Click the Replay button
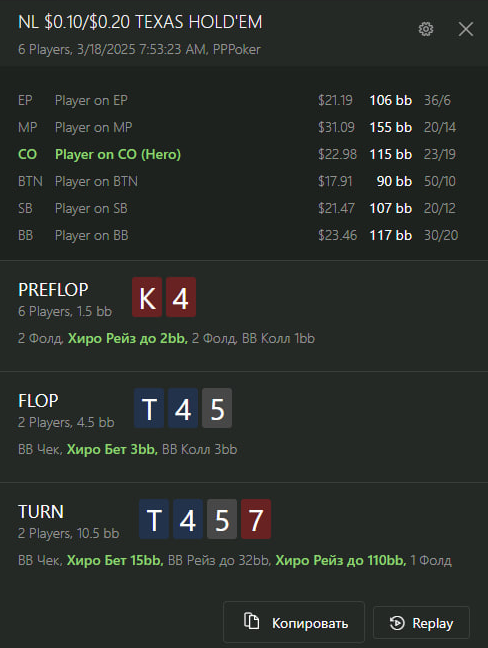Viewport: 488px width, 648px height. (x=421, y=622)
